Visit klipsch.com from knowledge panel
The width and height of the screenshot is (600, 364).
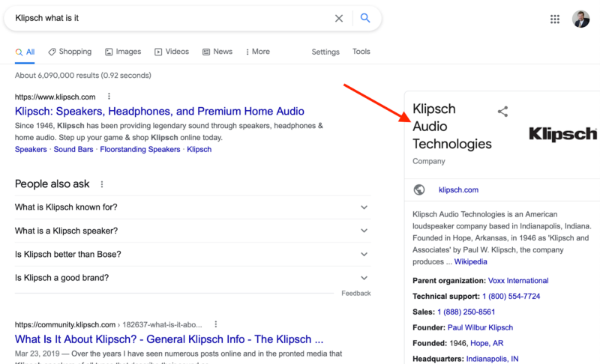click(458, 189)
